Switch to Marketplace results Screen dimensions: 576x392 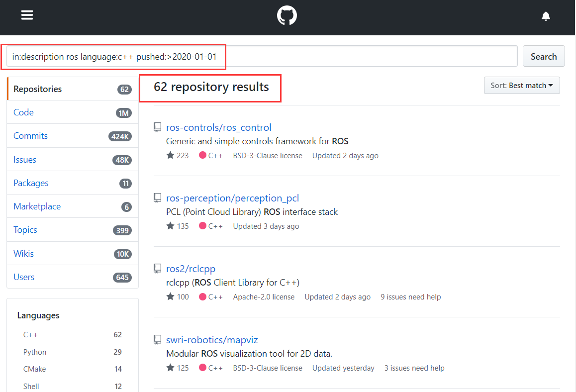(x=73, y=206)
